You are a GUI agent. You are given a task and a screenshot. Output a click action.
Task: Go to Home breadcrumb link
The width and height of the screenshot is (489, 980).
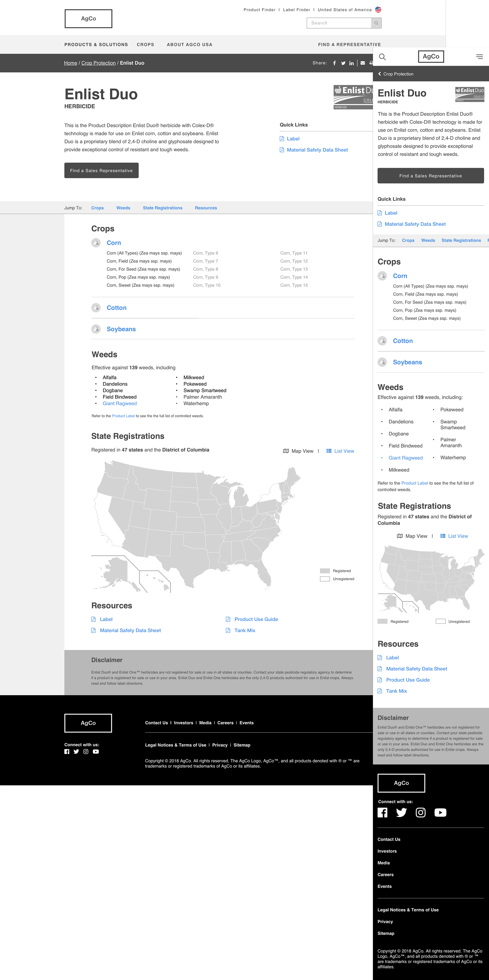tap(71, 63)
